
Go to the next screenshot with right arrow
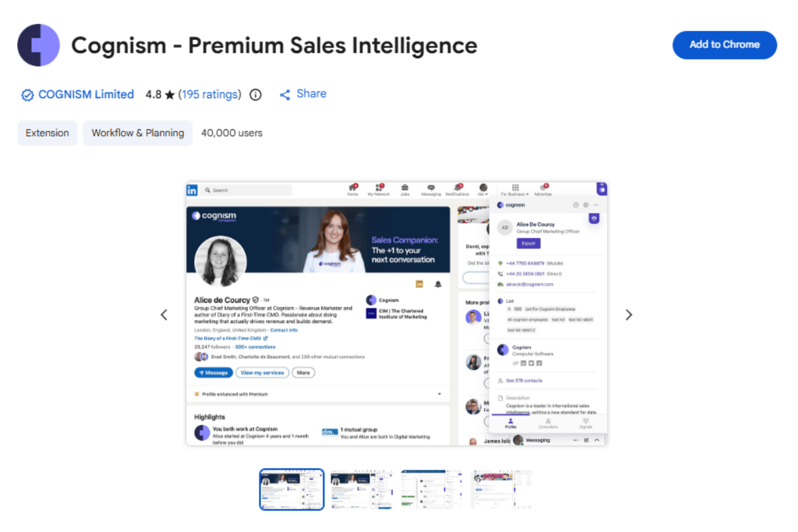coord(629,315)
